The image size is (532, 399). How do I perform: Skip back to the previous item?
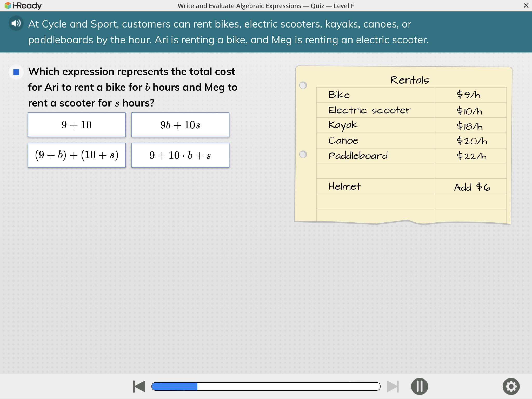coord(139,386)
